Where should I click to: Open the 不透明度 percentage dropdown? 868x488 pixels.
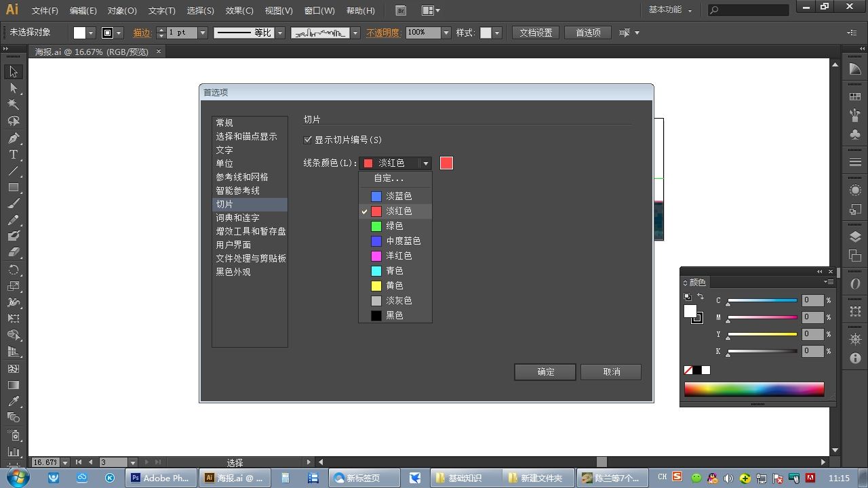coord(446,33)
